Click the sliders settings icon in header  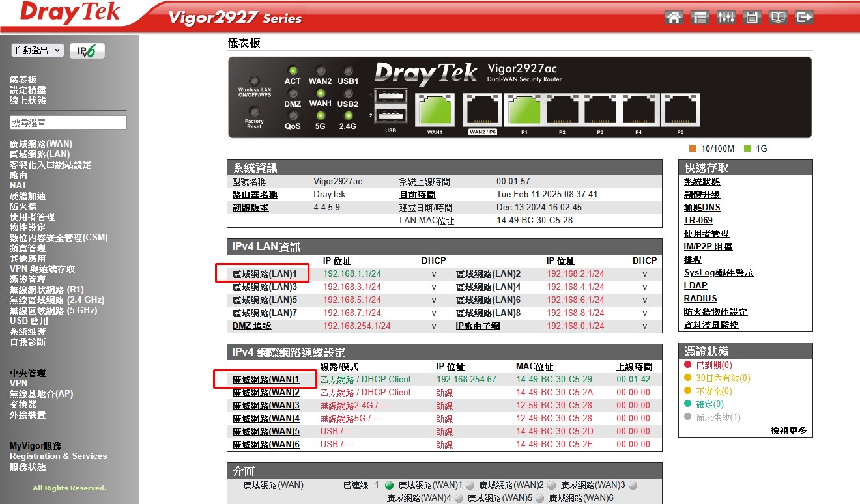(726, 18)
